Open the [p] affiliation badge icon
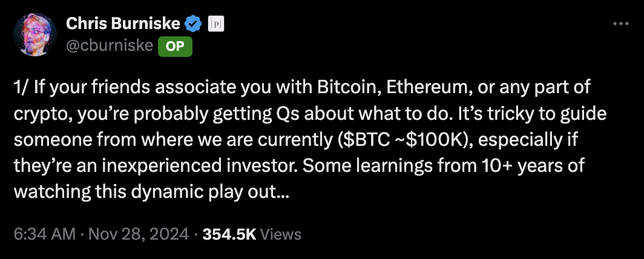This screenshot has width=644, height=259. tap(217, 24)
